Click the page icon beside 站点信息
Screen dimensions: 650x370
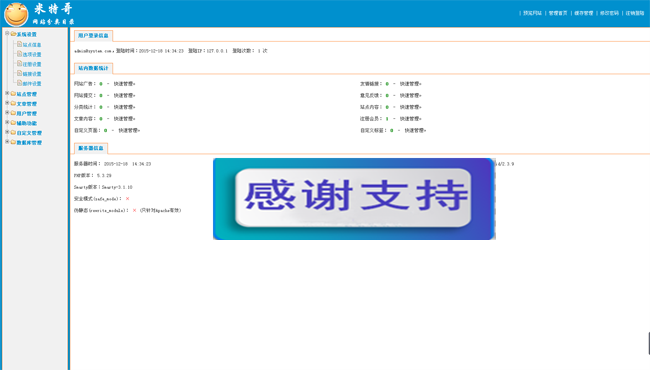19,44
